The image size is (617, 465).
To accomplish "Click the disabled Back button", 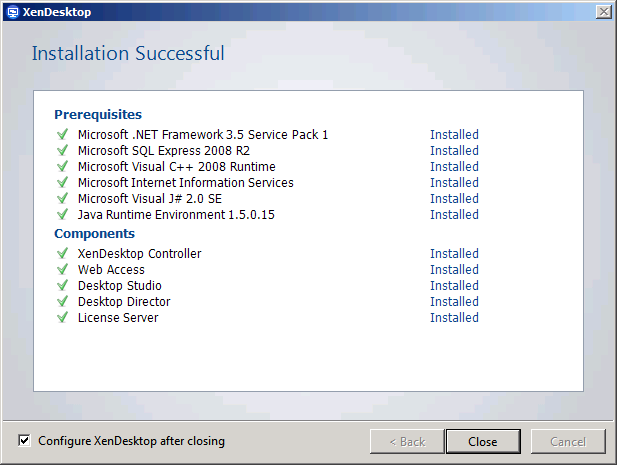I will [x=407, y=441].
